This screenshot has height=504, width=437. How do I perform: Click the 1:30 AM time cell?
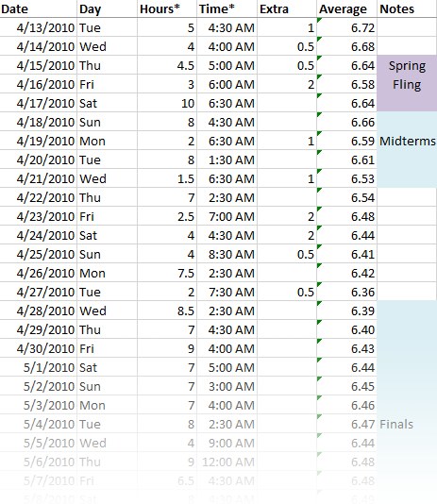[227, 160]
